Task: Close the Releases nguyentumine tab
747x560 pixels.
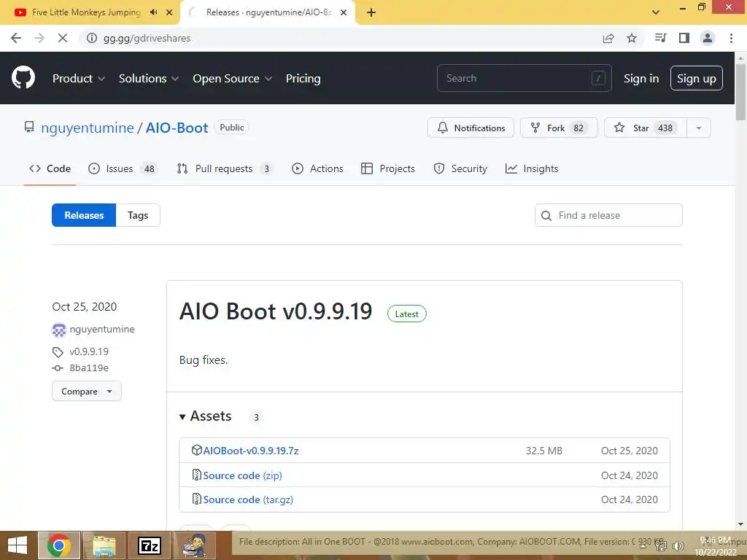Action: pos(344,12)
